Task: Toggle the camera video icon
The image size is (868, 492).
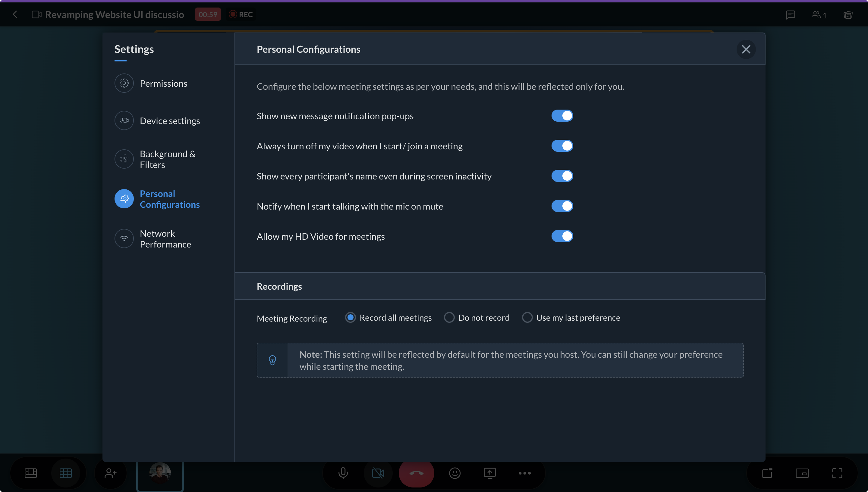Action: click(x=378, y=473)
